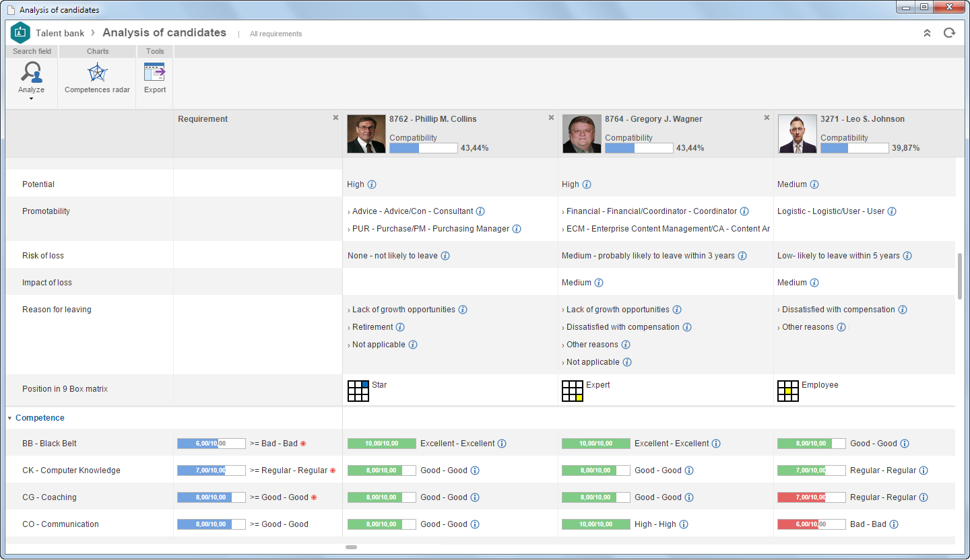This screenshot has width=970, height=560.
Task: Open the Analyze dropdown arrow
Action: [x=31, y=99]
